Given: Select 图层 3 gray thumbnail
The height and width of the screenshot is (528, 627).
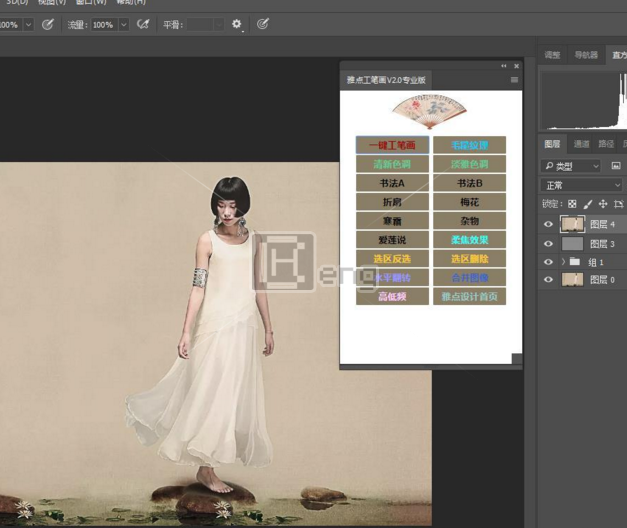Looking at the screenshot, I should [572, 244].
